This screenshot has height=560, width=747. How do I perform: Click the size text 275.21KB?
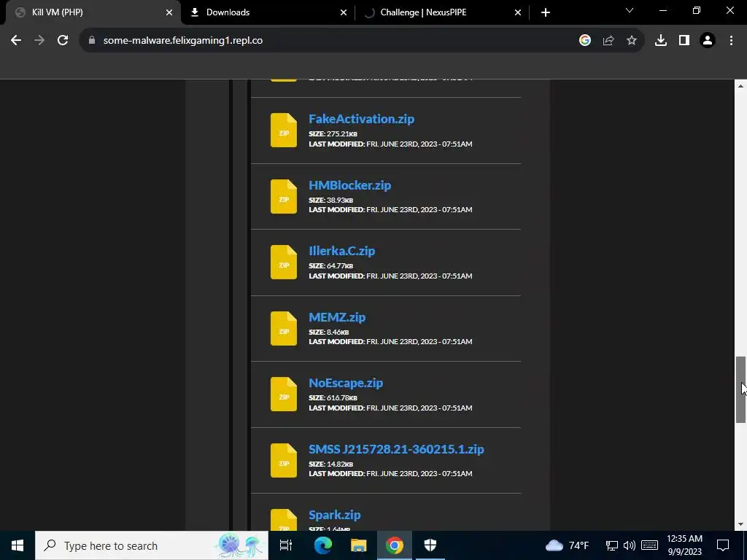click(342, 134)
